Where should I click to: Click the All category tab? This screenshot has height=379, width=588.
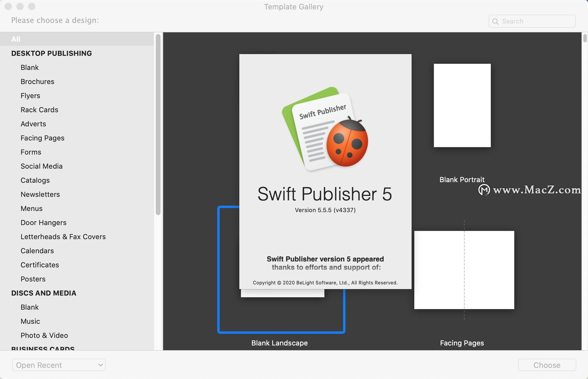coord(15,39)
